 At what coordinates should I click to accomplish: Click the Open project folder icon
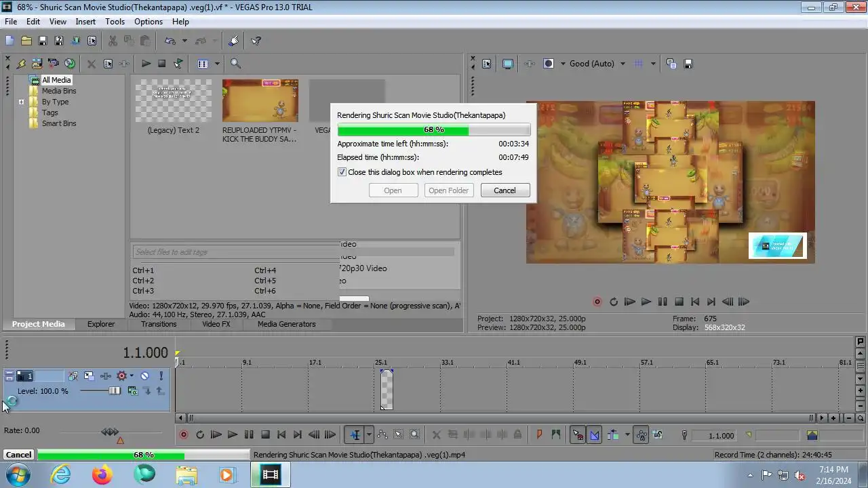pyautogui.click(x=26, y=41)
